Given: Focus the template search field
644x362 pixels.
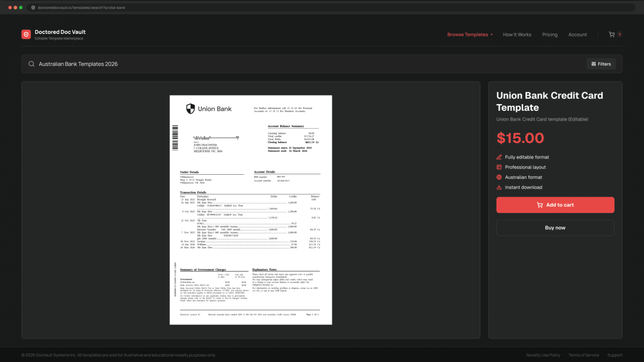Looking at the screenshot, I should [x=322, y=64].
